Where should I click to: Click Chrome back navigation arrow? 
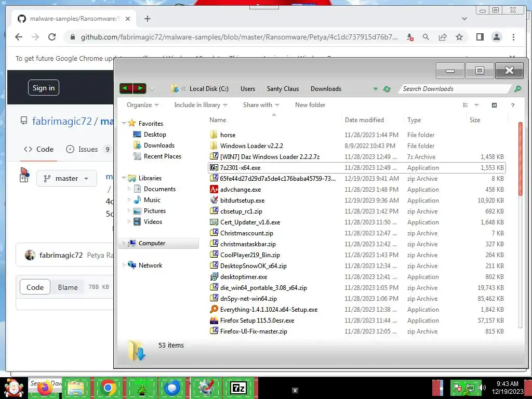pyautogui.click(x=19, y=37)
